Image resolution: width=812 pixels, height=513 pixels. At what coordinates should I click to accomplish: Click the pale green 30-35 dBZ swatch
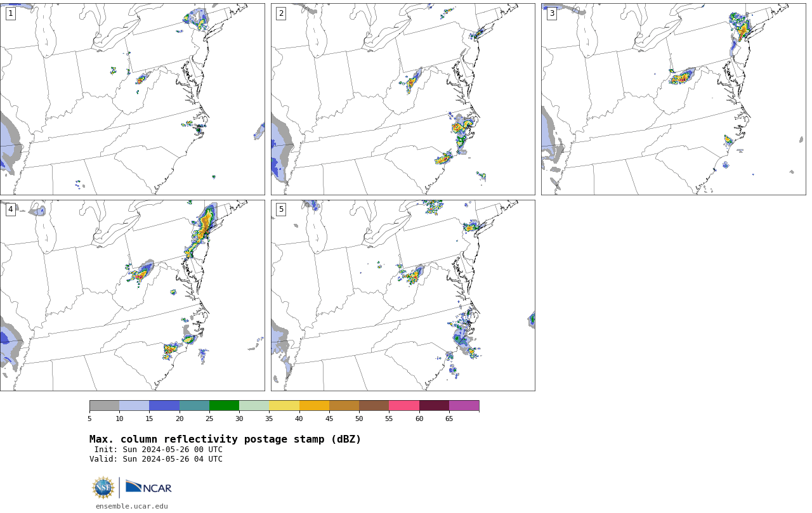pyautogui.click(x=254, y=406)
